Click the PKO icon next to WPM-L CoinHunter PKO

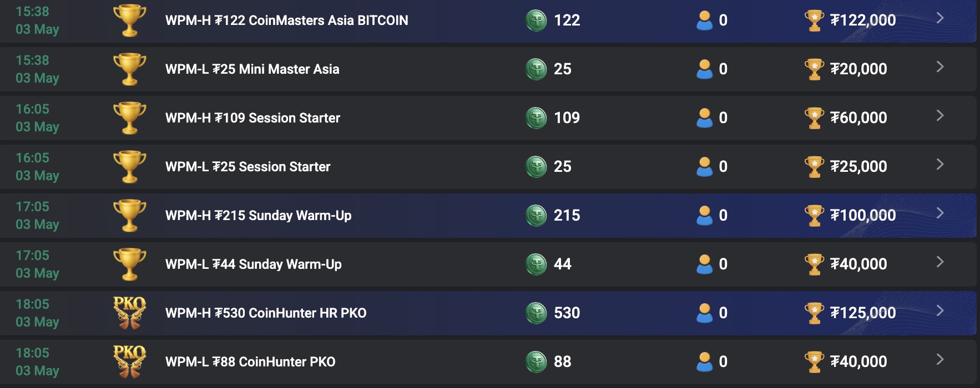click(x=129, y=361)
